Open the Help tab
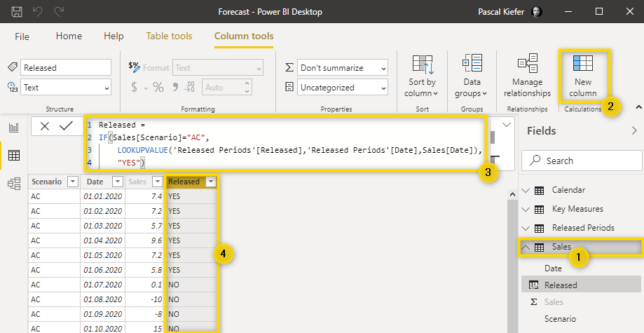644x333 pixels. tap(114, 36)
